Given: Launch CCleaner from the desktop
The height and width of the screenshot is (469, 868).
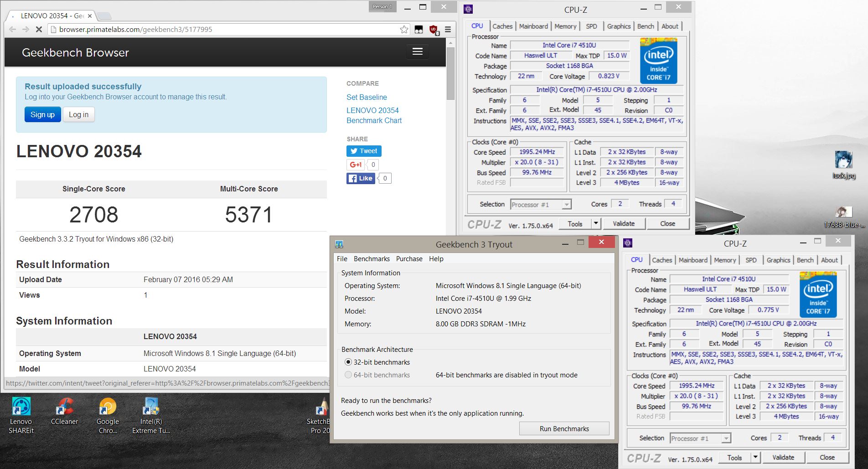Looking at the screenshot, I should (x=64, y=411).
